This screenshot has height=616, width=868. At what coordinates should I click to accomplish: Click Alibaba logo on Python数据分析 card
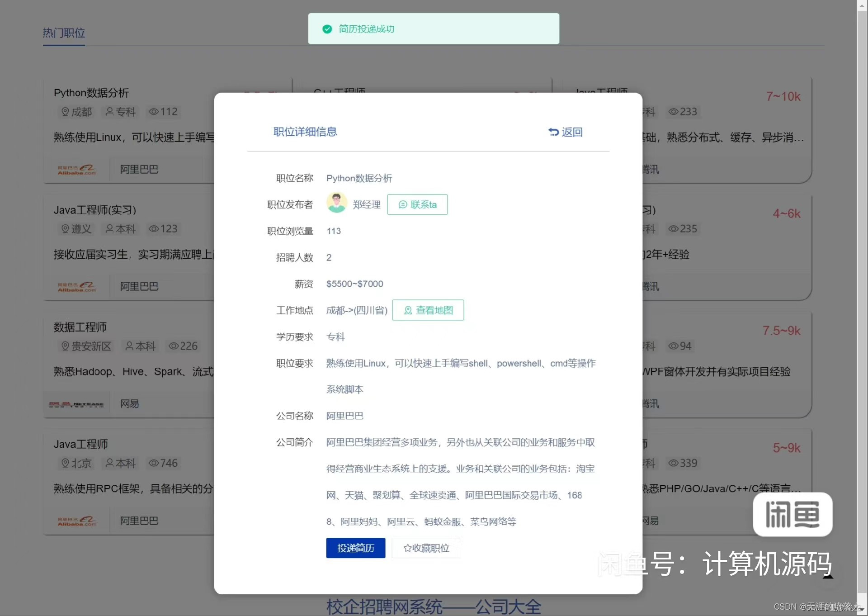pyautogui.click(x=77, y=170)
